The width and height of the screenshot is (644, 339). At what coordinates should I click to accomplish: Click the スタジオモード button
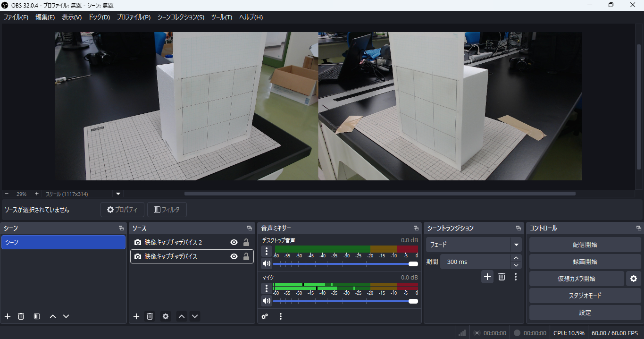tap(585, 296)
